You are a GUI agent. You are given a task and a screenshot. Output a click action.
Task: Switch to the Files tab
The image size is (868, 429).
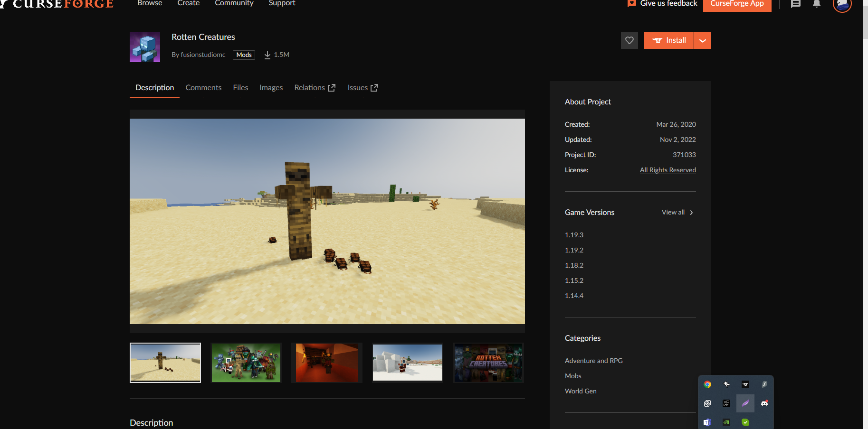coord(240,88)
